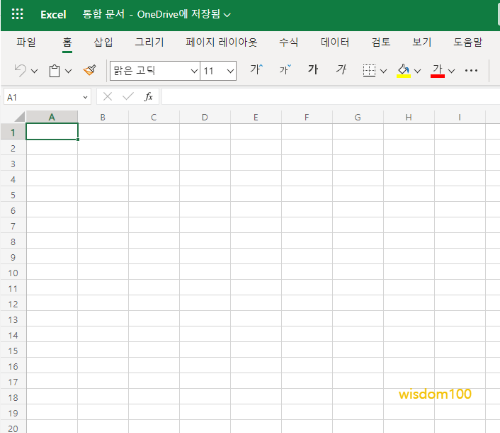This screenshot has height=433, width=500.
Task: Click the cancel X formula icon
Action: (107, 97)
